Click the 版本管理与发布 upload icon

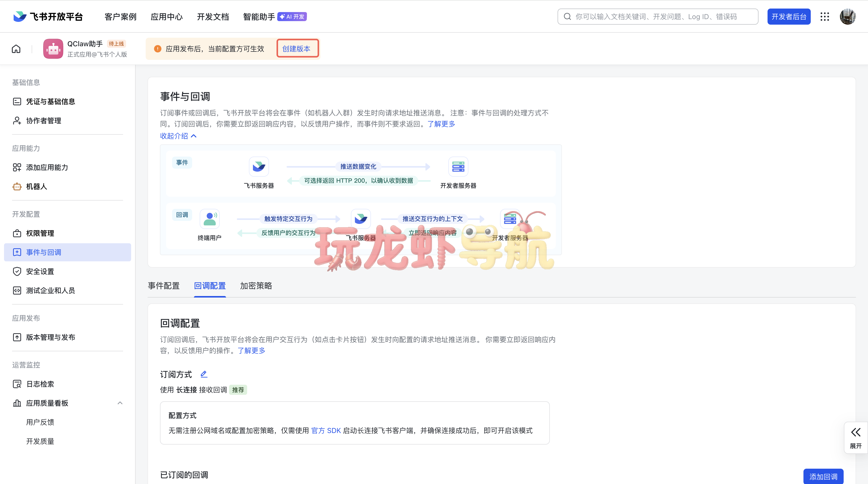click(17, 337)
